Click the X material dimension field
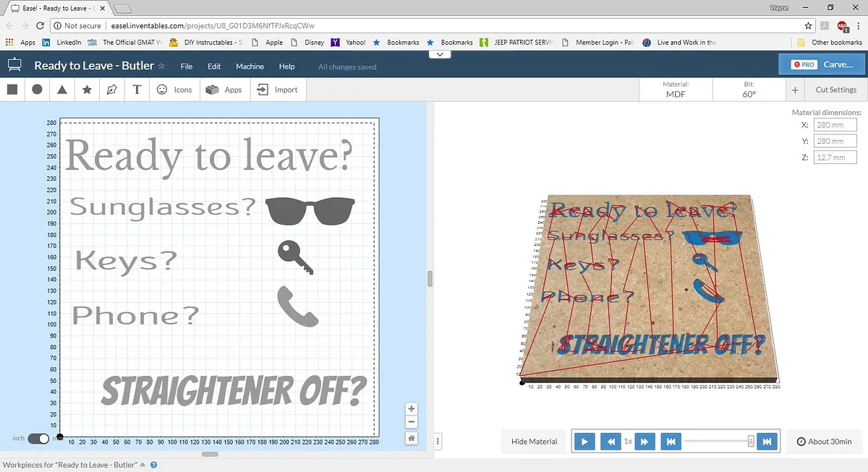Viewport: 868px width, 472px height. [x=835, y=125]
